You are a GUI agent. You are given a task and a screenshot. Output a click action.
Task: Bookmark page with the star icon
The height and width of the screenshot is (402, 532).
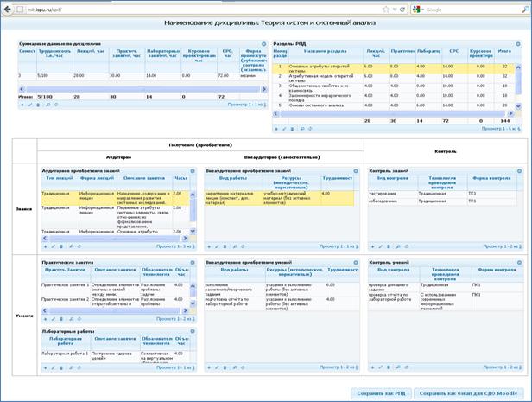[386, 10]
